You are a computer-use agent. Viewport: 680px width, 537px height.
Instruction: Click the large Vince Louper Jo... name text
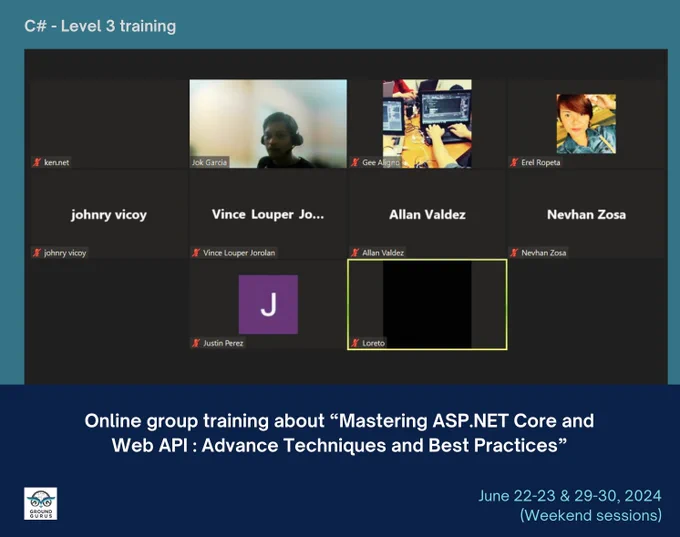268,214
